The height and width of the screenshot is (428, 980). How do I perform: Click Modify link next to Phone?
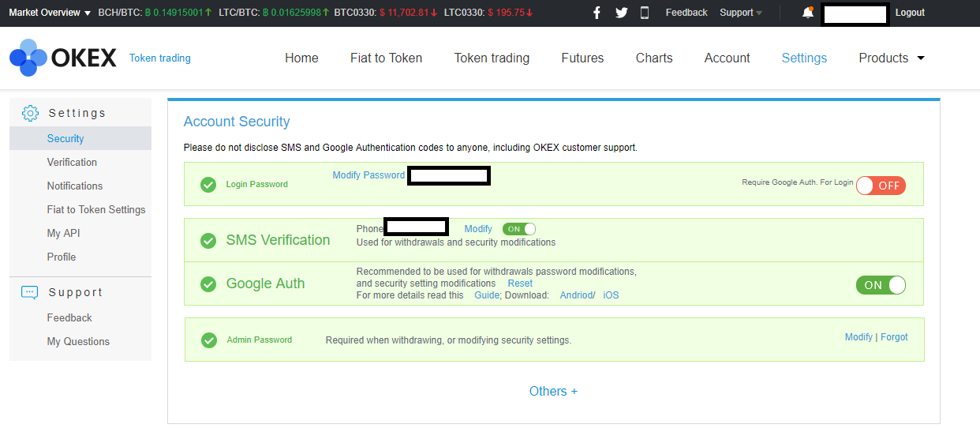click(x=478, y=229)
